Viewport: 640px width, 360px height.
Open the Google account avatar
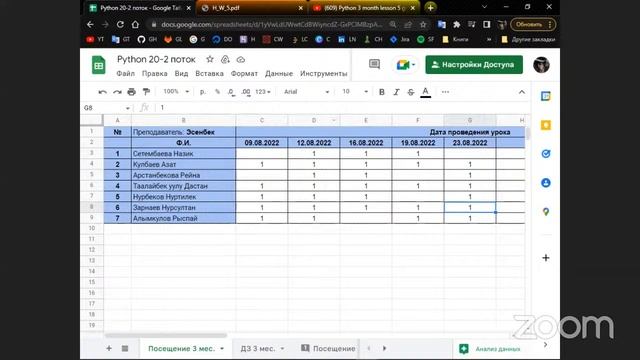pyautogui.click(x=541, y=65)
